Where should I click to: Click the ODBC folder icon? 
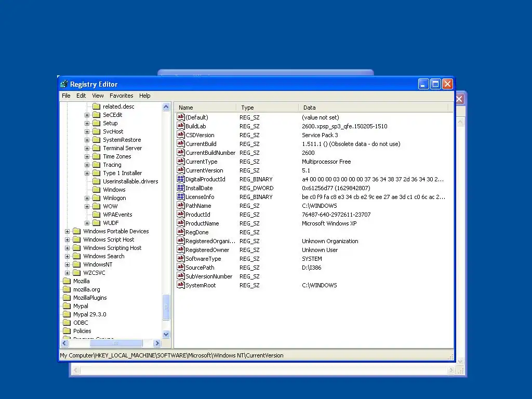67,322
